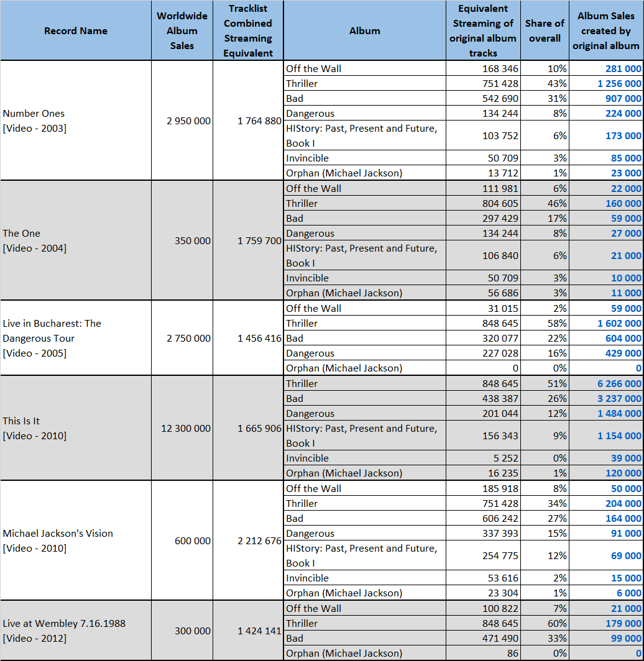Image resolution: width=644 pixels, height=661 pixels.
Task: Click the Worldwide Album Sales header
Action: pyautogui.click(x=182, y=30)
